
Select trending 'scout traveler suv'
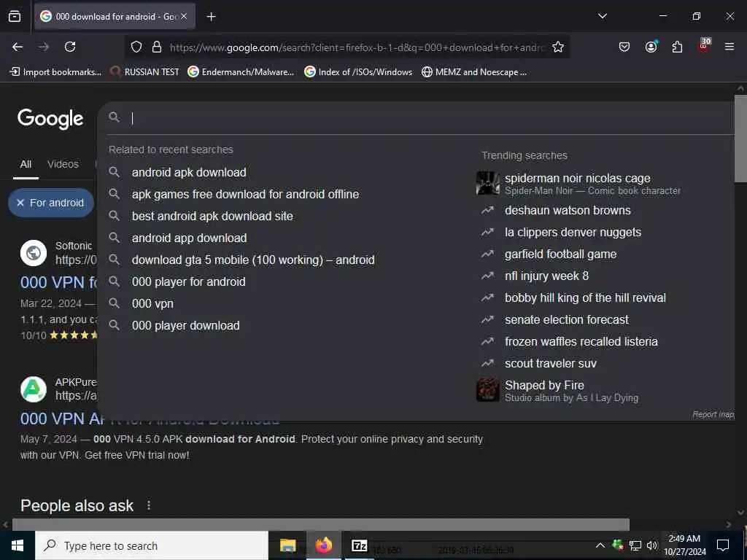[x=550, y=364]
